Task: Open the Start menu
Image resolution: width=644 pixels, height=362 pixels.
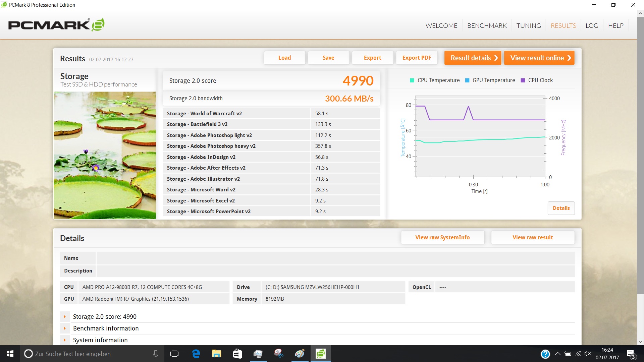Action: (10, 354)
